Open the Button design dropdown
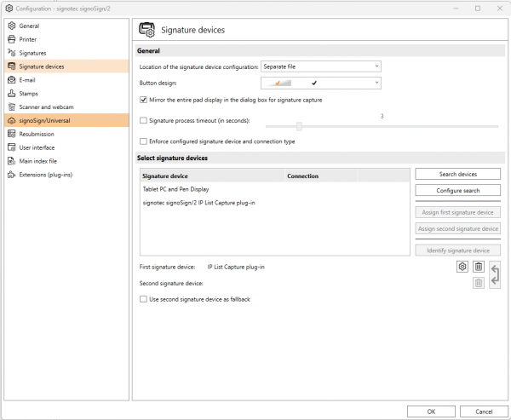The width and height of the screenshot is (511, 420). tap(321, 83)
